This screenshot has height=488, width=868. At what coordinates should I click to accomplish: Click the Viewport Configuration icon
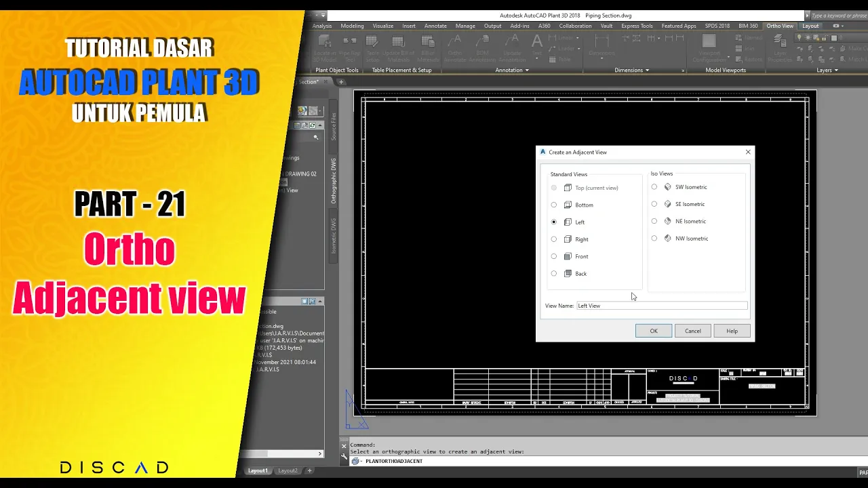click(709, 41)
